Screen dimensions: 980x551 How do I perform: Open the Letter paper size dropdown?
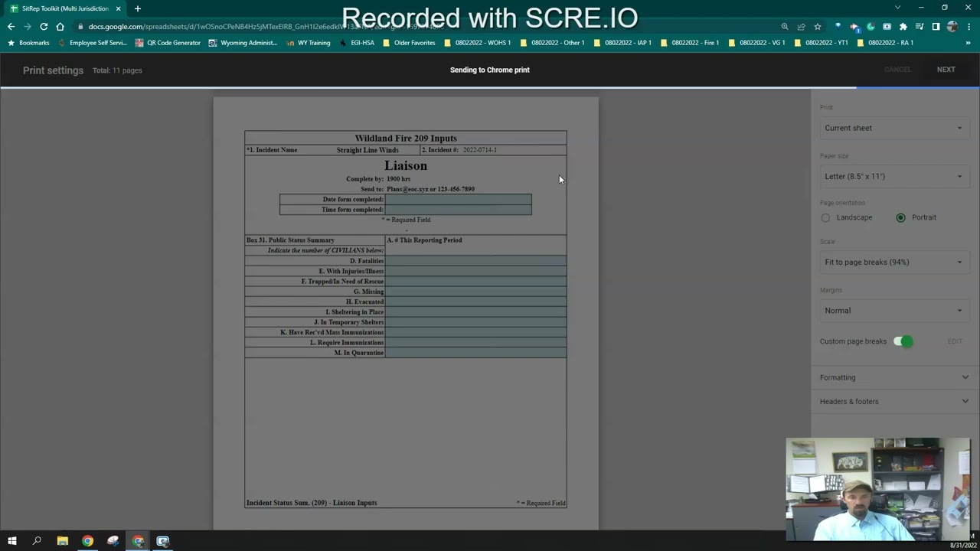893,176
